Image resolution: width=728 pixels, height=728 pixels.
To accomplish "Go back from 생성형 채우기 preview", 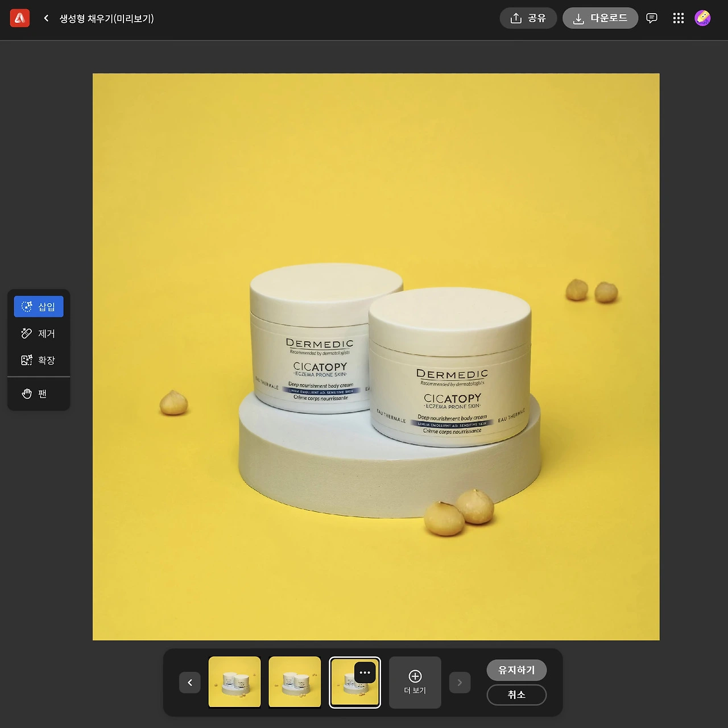I will point(46,18).
